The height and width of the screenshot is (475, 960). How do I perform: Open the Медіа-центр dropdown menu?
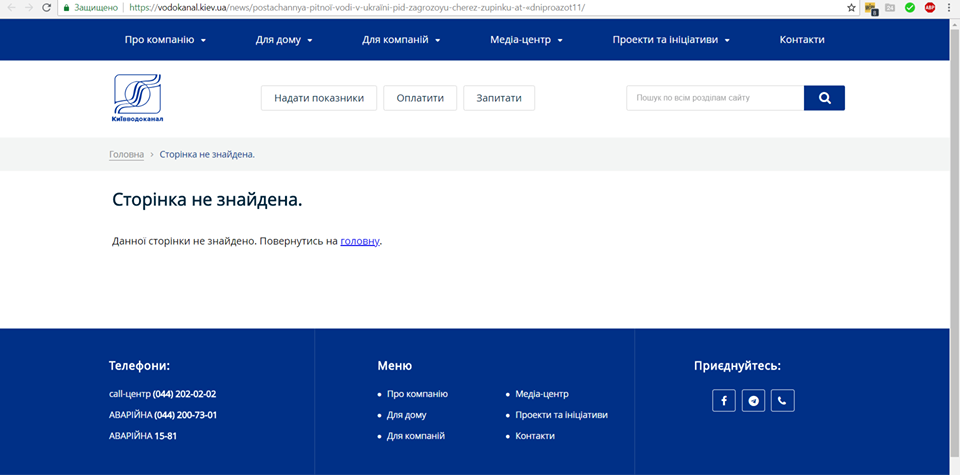point(526,40)
